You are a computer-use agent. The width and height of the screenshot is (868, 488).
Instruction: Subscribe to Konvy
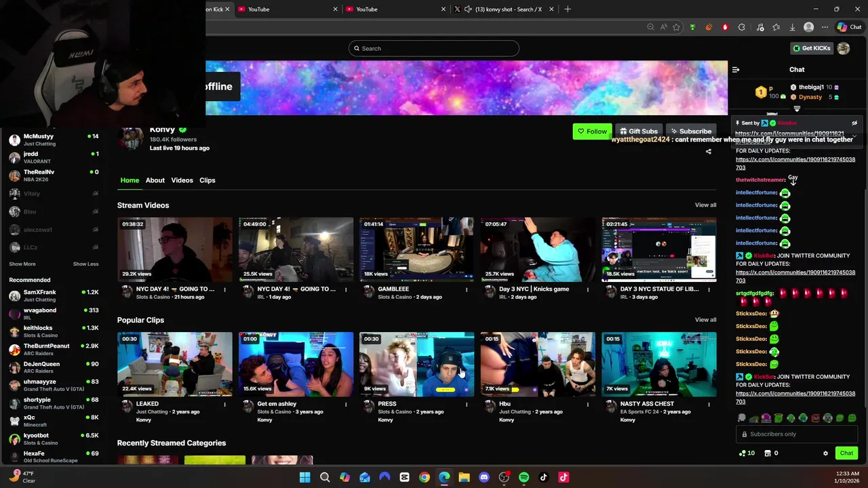click(691, 131)
